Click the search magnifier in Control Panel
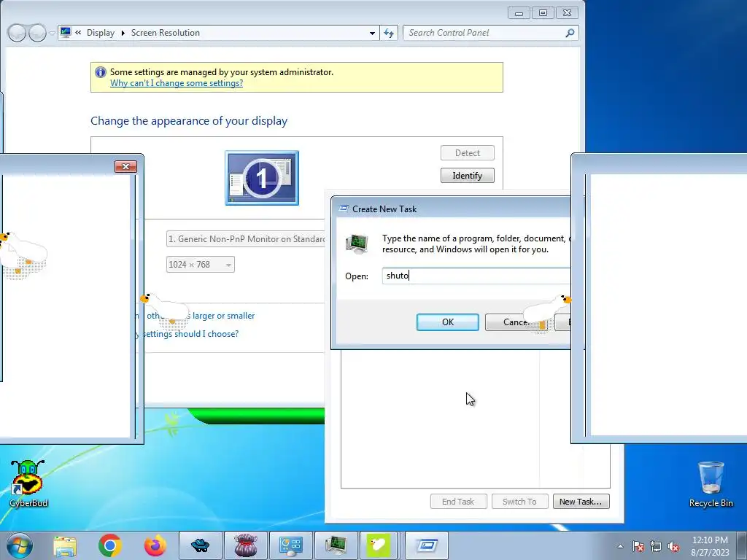This screenshot has width=747, height=560. coord(570,33)
